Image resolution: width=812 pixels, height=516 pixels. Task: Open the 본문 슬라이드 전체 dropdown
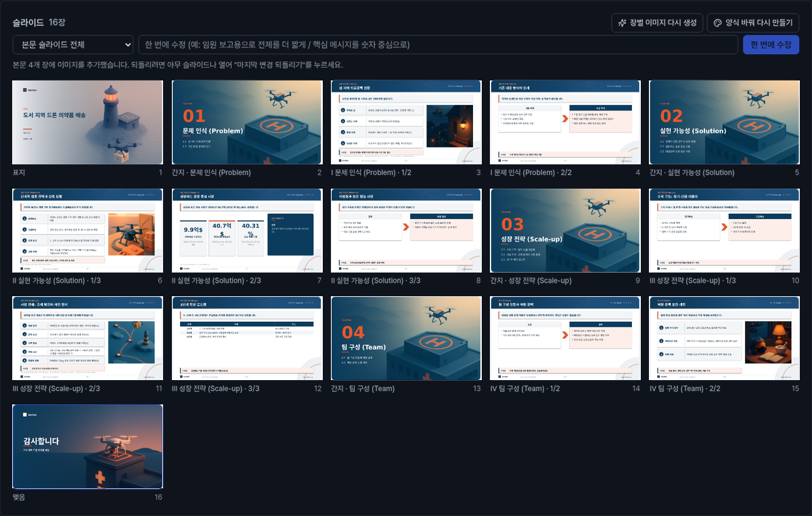(x=73, y=45)
